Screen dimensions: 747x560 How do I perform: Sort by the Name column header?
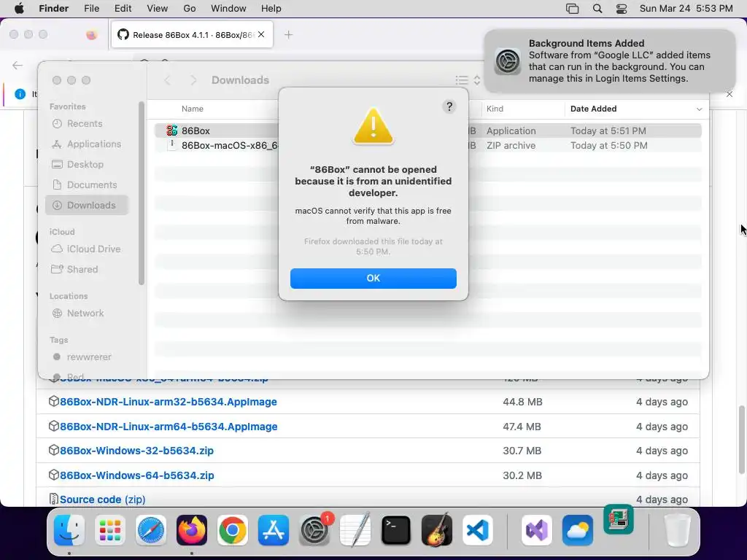point(193,109)
